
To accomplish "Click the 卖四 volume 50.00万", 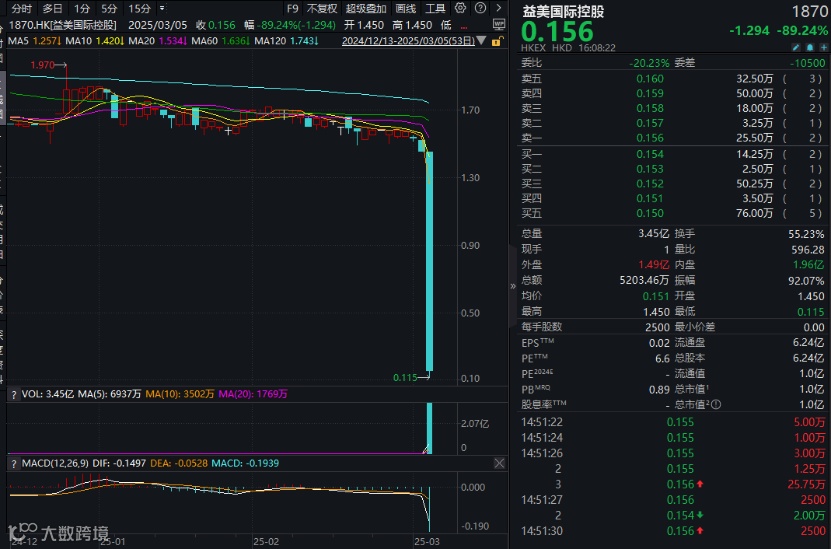I will 754,94.
